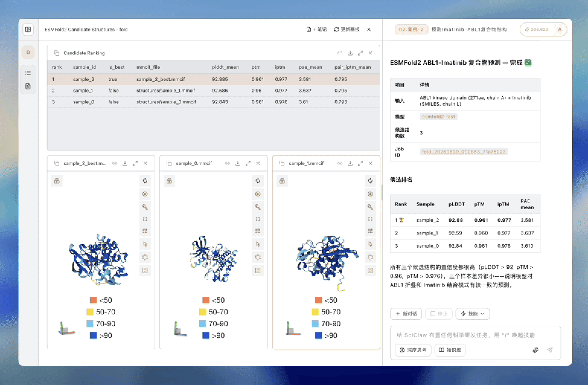This screenshot has width=588, height=385.
Task: Click the 停止 stop button
Action: (x=439, y=314)
